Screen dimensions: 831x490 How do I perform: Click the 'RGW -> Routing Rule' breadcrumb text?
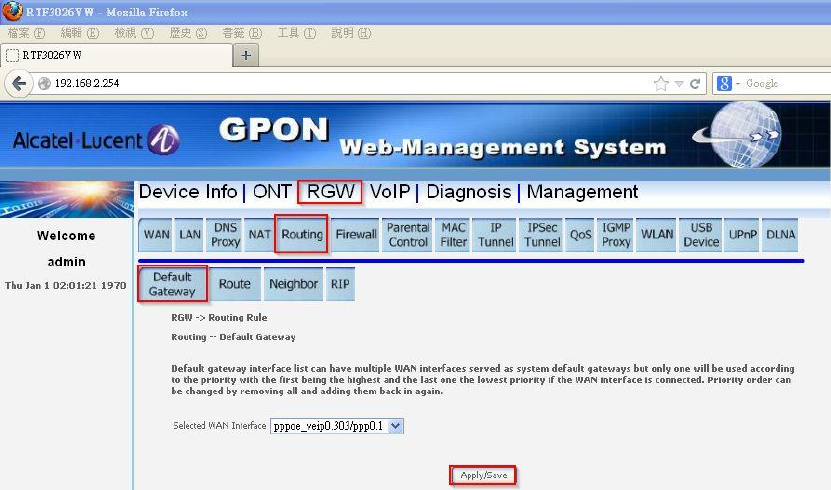[x=219, y=318]
